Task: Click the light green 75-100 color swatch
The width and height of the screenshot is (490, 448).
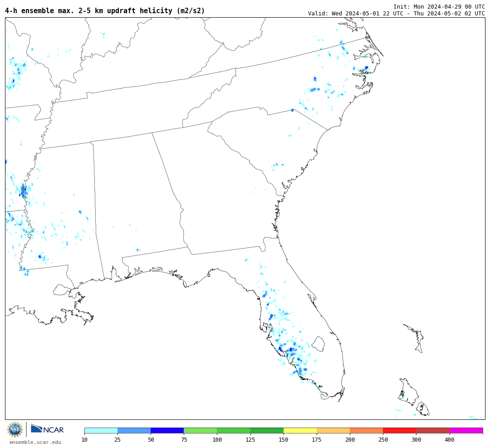Action: 201,431
